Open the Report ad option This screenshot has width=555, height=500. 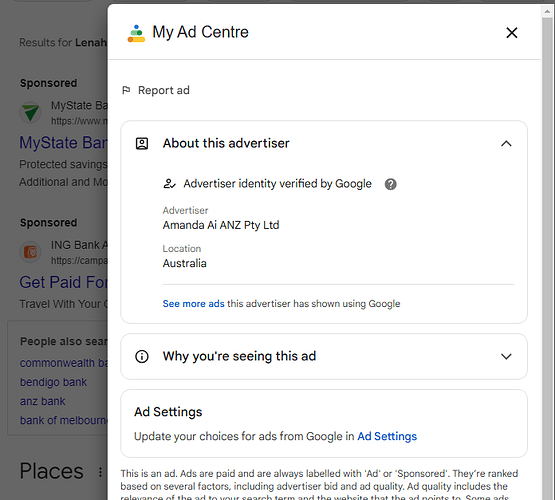(156, 90)
